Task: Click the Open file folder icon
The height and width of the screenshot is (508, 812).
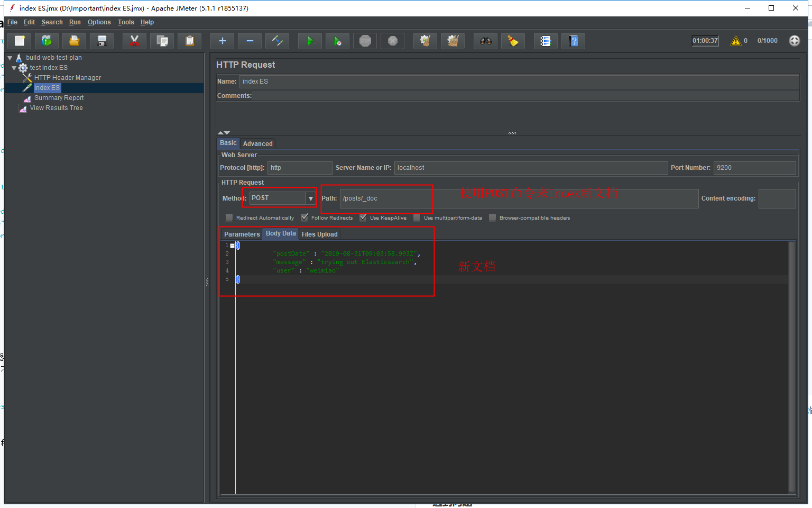Action: tap(75, 41)
